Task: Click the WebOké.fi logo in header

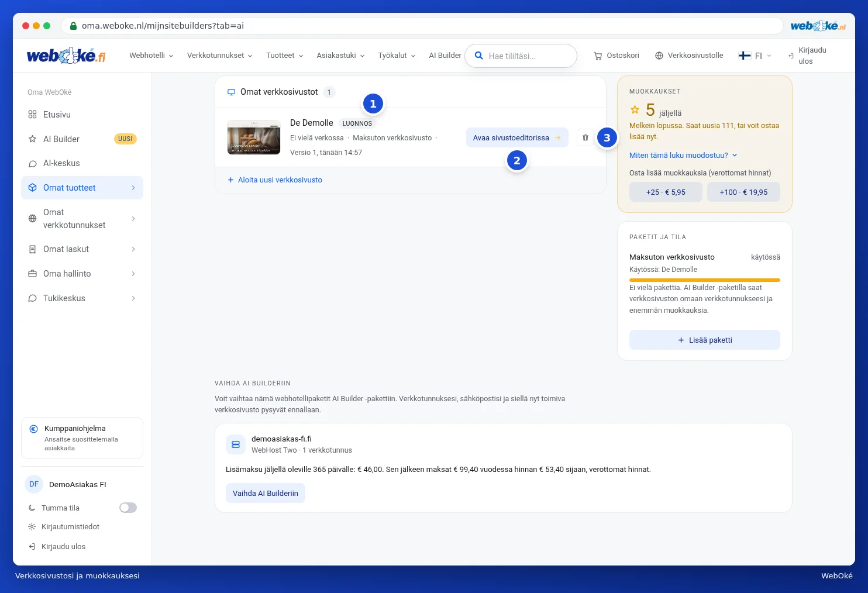Action: 66,56
